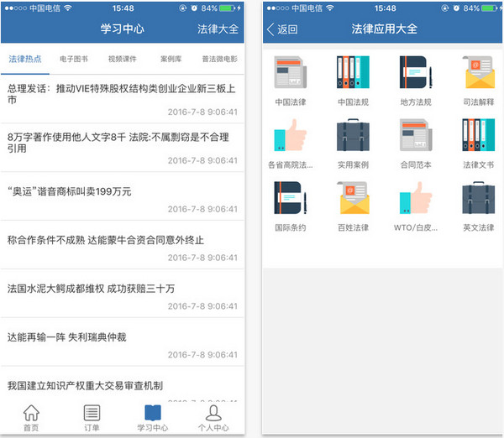Open article 法国水泥大鳄成都维权

coord(123,293)
